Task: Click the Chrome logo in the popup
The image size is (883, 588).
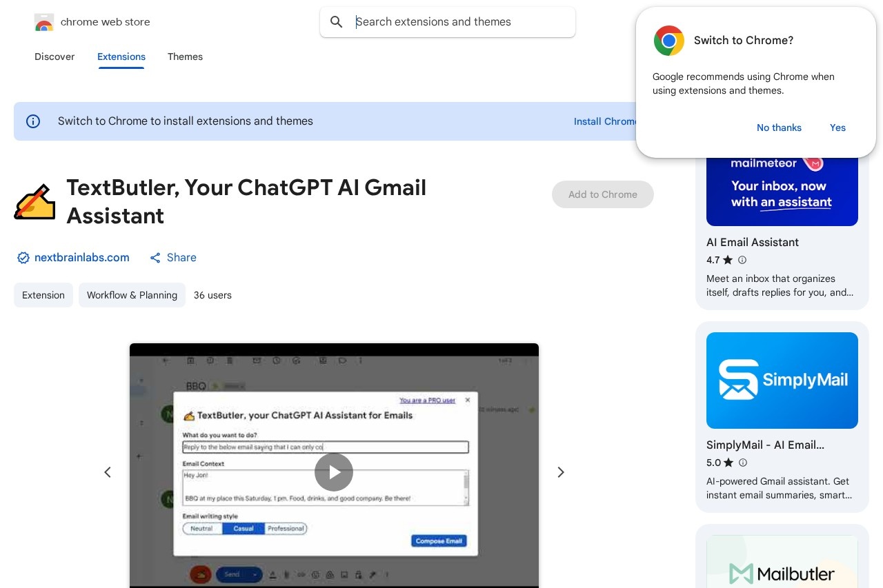Action: (x=668, y=41)
